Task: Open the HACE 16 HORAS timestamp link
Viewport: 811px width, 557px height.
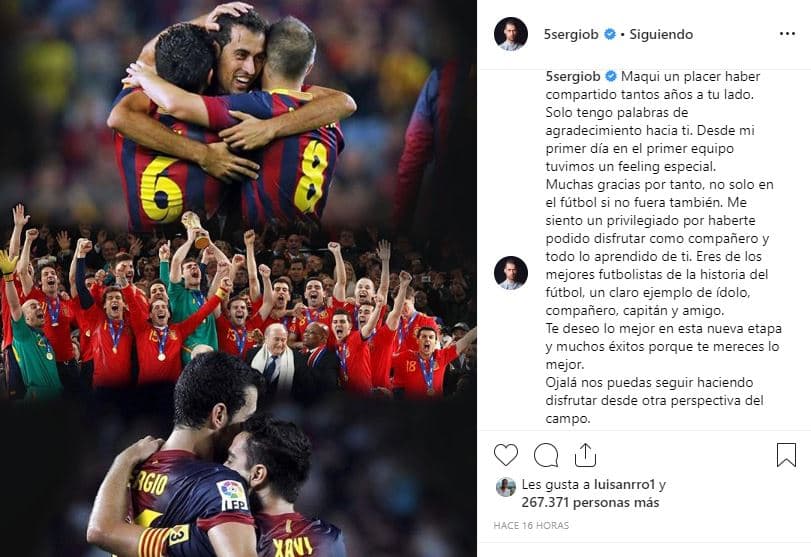Action: click(531, 525)
